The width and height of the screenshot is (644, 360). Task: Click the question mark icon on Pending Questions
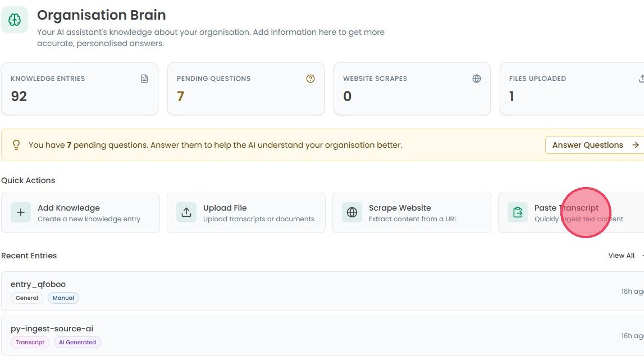pos(310,79)
